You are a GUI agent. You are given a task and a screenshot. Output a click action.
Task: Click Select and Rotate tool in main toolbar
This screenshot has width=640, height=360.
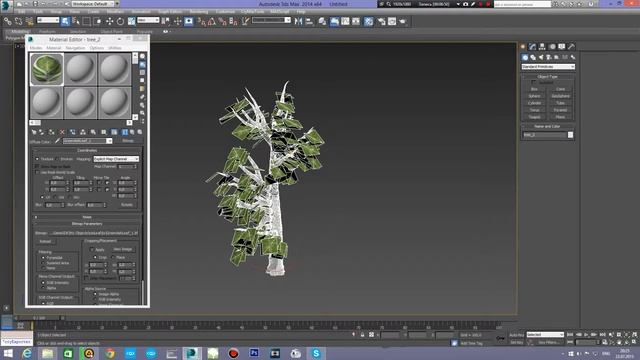point(120,21)
